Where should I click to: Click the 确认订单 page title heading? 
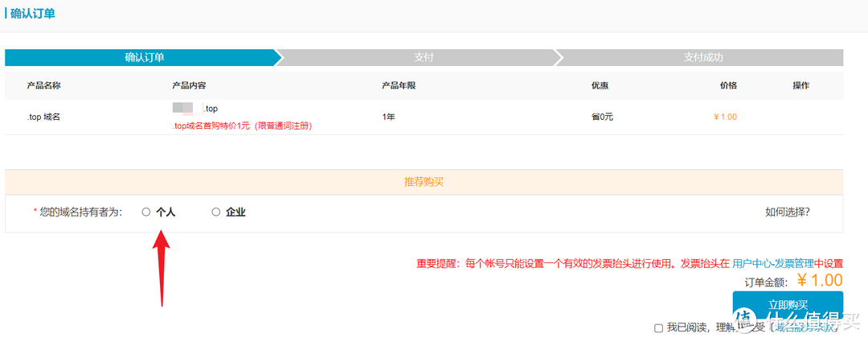click(33, 14)
